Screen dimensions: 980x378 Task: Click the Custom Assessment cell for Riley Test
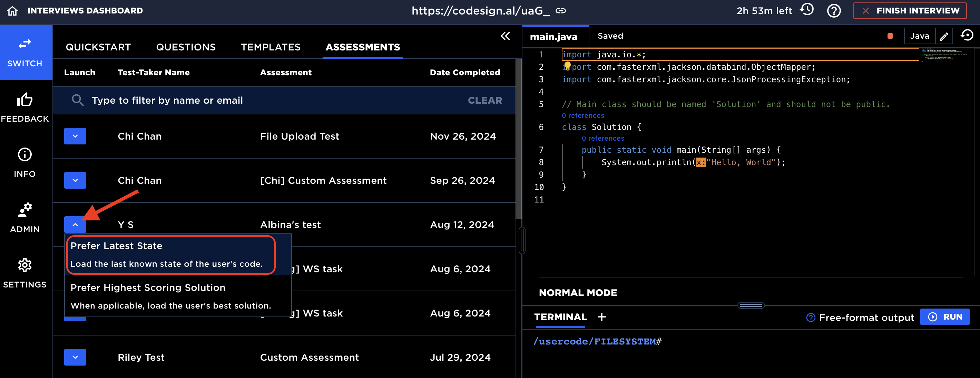click(x=309, y=357)
